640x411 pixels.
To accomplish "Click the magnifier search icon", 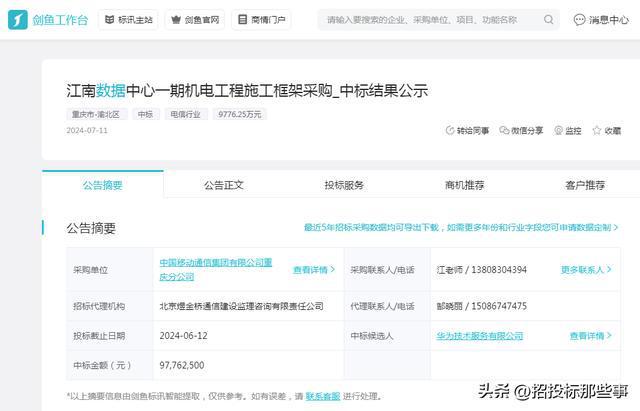I will pos(549,20).
